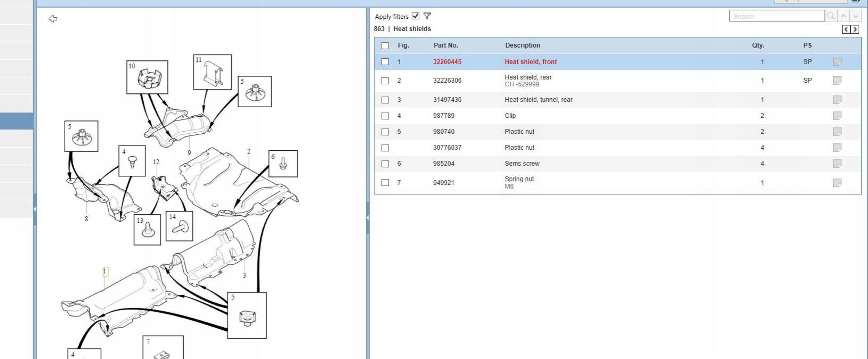Image resolution: width=868 pixels, height=359 pixels.
Task: Open note icon for Spring nut
Action: click(x=837, y=183)
